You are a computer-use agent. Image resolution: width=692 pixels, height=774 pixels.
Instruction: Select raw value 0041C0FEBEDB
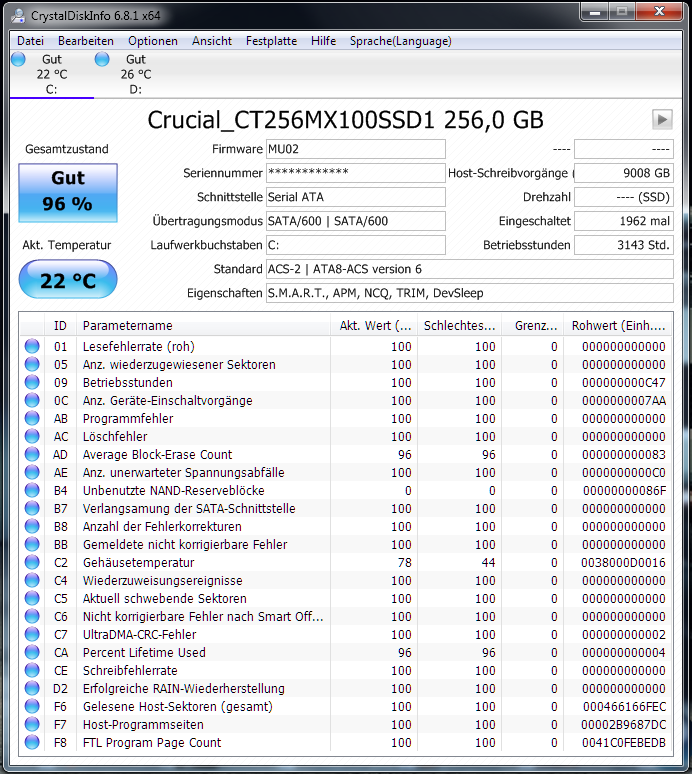(623, 742)
